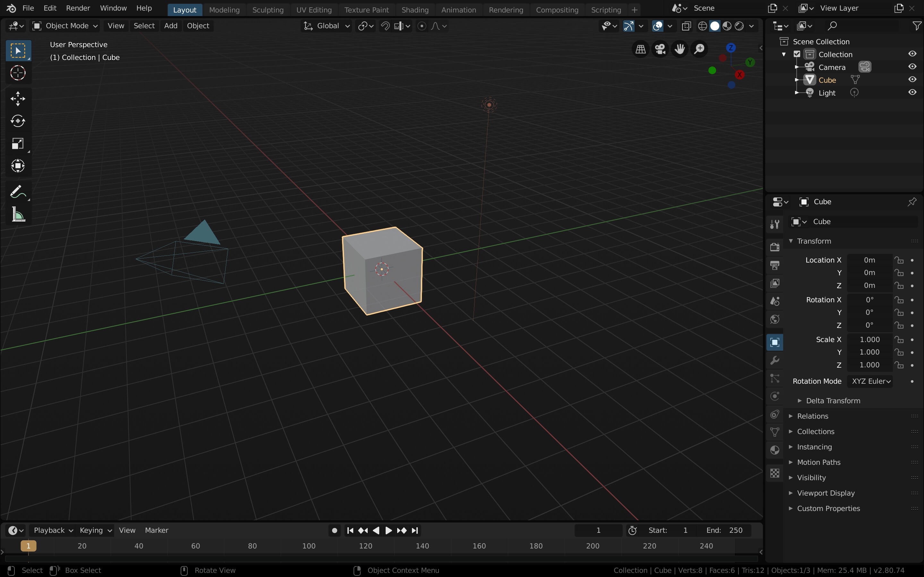
Task: Expand the Relations panel
Action: pos(812,416)
